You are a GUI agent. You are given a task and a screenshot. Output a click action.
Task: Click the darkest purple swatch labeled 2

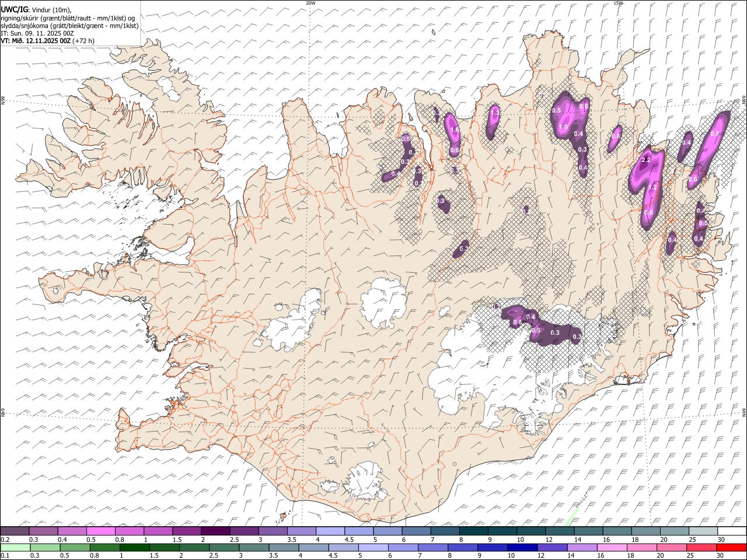coord(215,531)
